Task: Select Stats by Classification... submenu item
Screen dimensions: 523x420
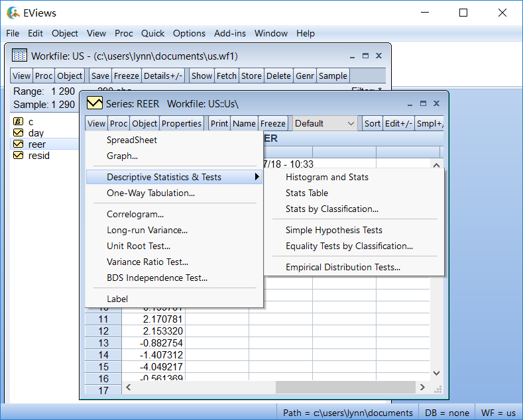Action: coord(354,209)
